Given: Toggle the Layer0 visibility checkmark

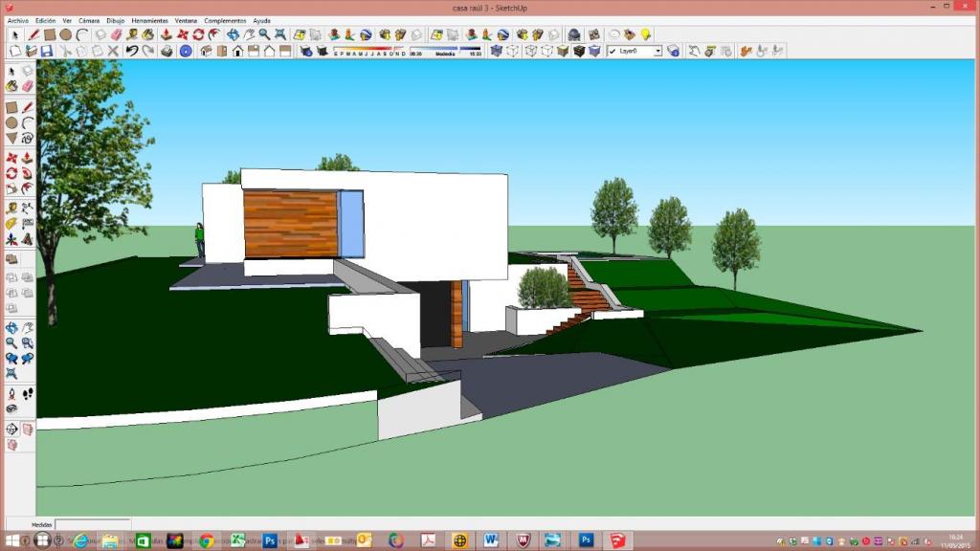Looking at the screenshot, I should pos(613,51).
